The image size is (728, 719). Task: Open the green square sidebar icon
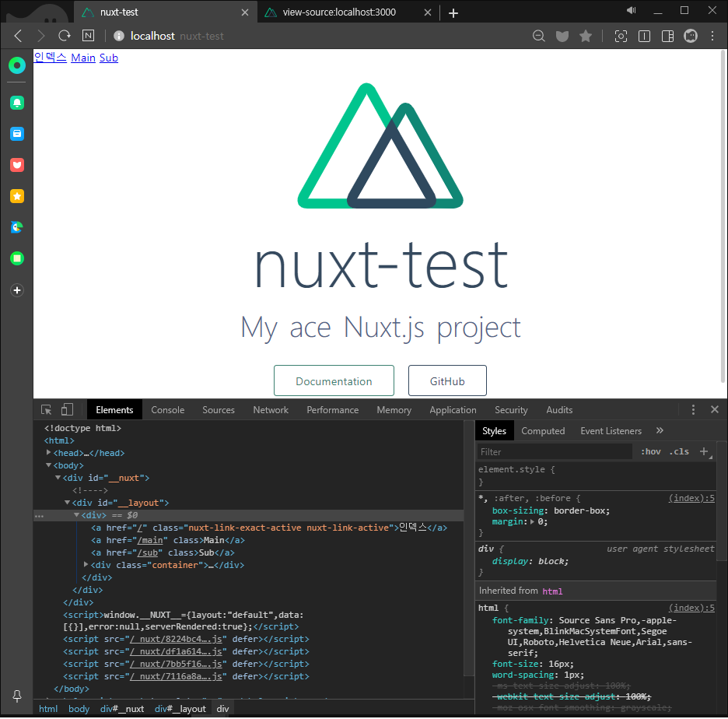(x=17, y=258)
